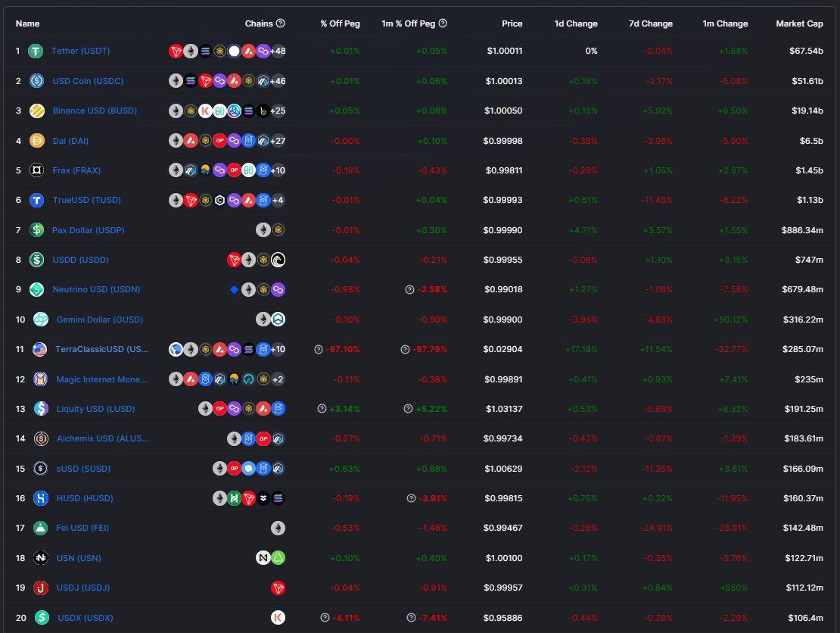Click TerraClassicUSD's -97.10% off-peg info icon
Screen dimensions: 840x633
pyautogui.click(x=318, y=350)
